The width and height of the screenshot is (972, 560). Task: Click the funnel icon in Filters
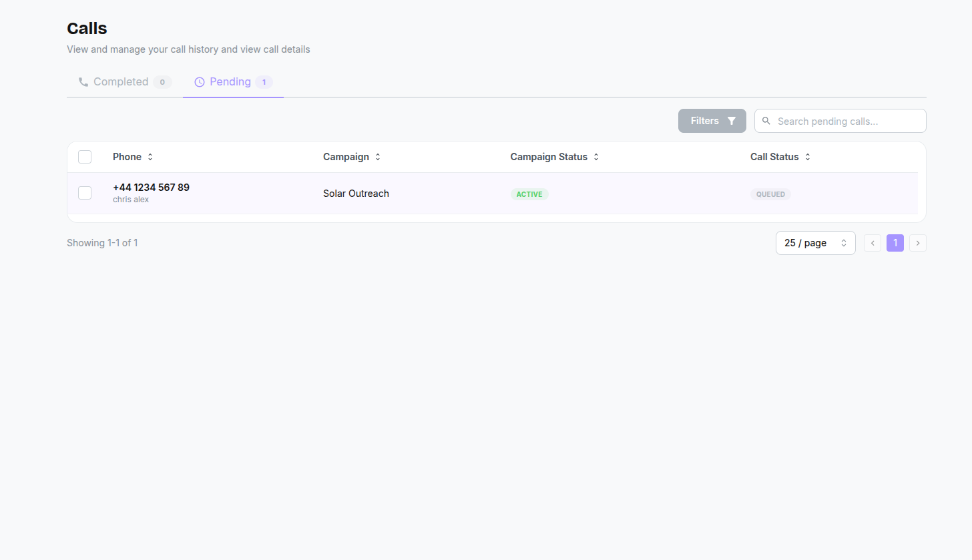coord(732,121)
